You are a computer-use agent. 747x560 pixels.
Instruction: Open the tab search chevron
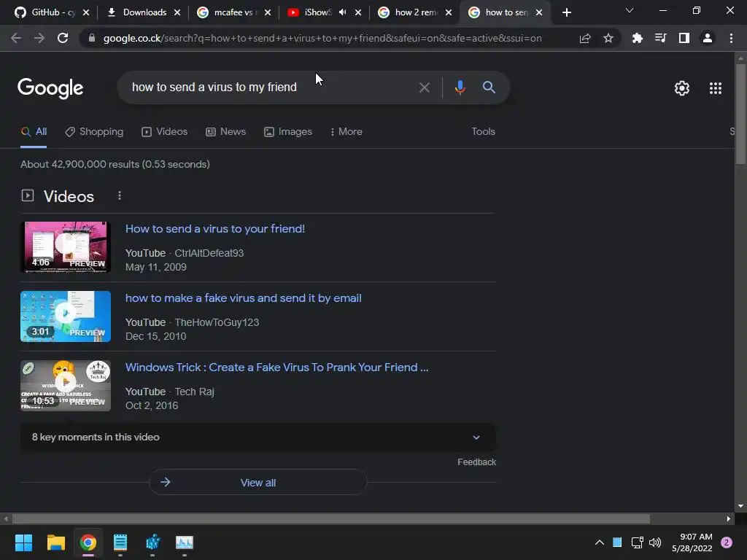630,10
